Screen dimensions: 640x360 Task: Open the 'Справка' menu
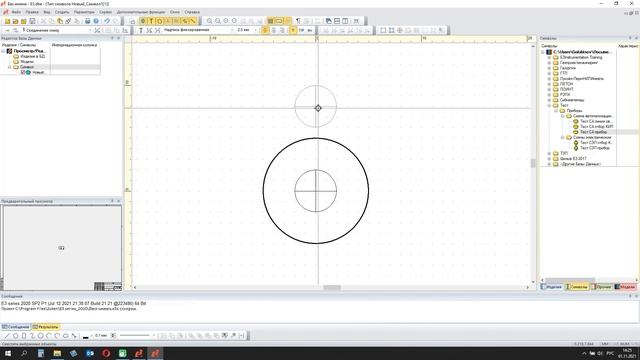point(192,12)
